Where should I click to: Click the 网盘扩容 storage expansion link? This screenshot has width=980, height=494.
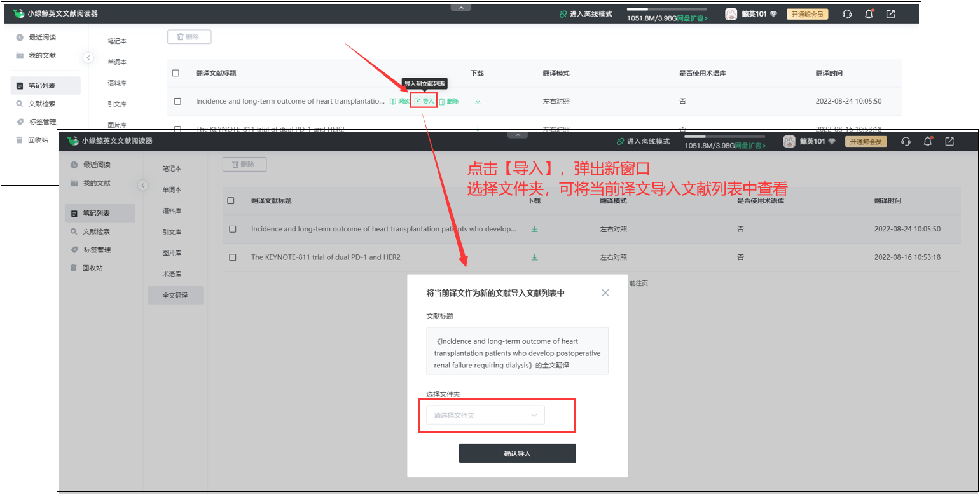tap(691, 17)
